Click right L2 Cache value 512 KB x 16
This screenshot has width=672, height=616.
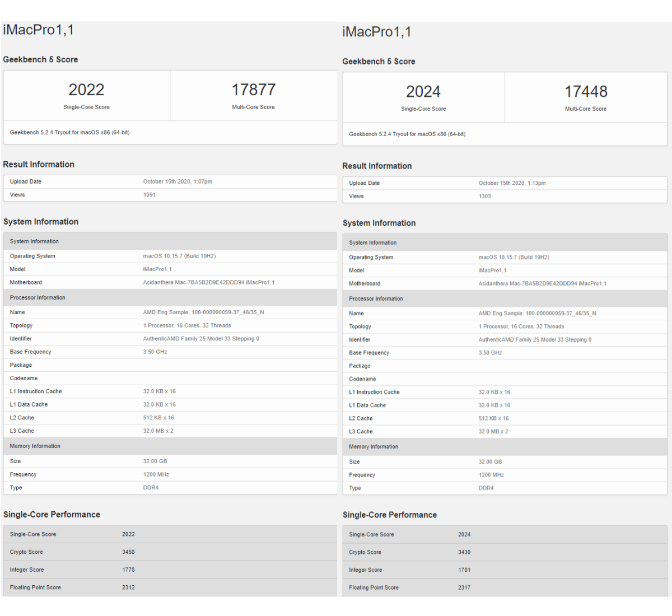[x=493, y=418]
